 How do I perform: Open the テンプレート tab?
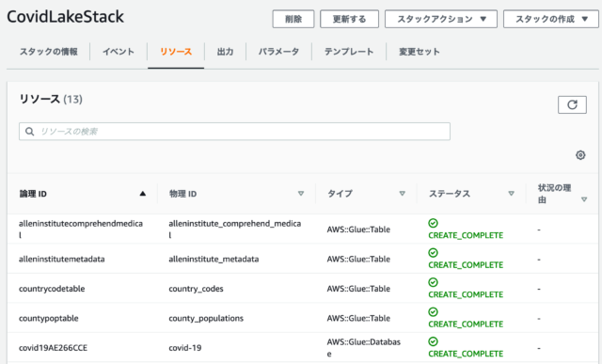coord(349,52)
